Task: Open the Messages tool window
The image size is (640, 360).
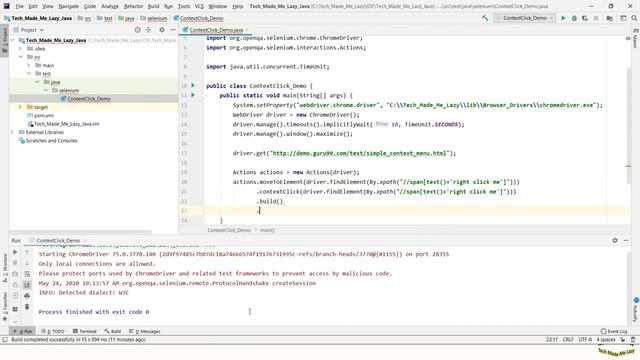Action: click(x=145, y=331)
